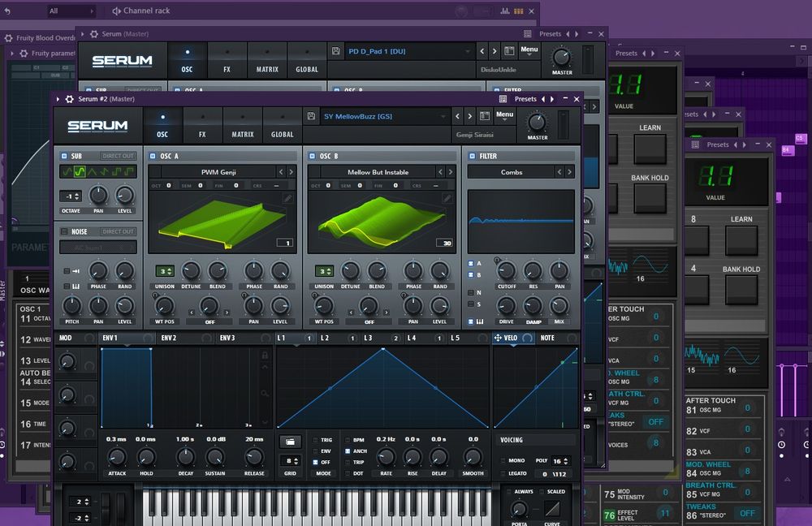Click LFO GRID size stepper
812x526 pixels.
[x=292, y=461]
